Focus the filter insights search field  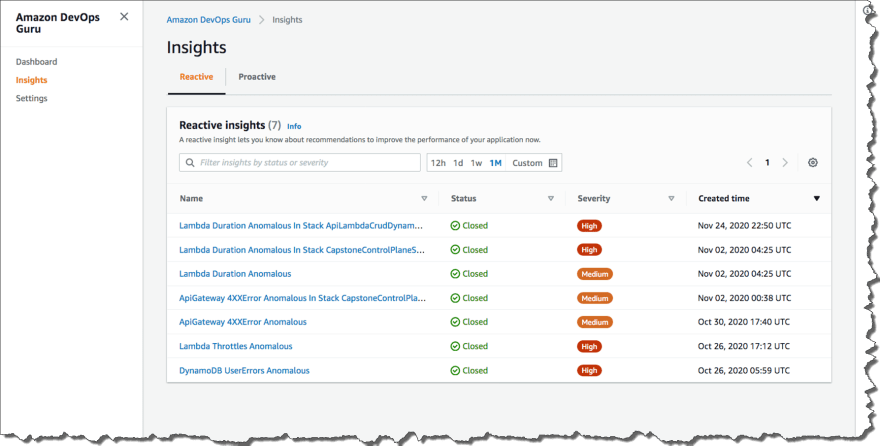[300, 163]
